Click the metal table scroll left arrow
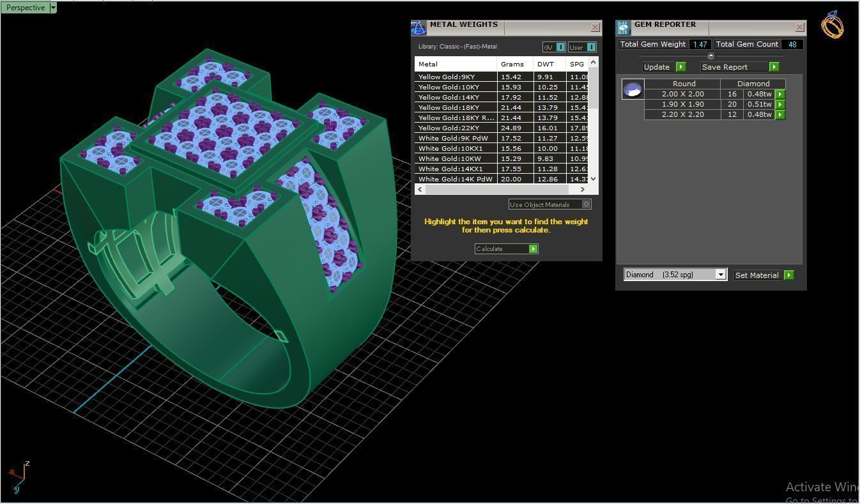This screenshot has width=860, height=504. pos(420,189)
